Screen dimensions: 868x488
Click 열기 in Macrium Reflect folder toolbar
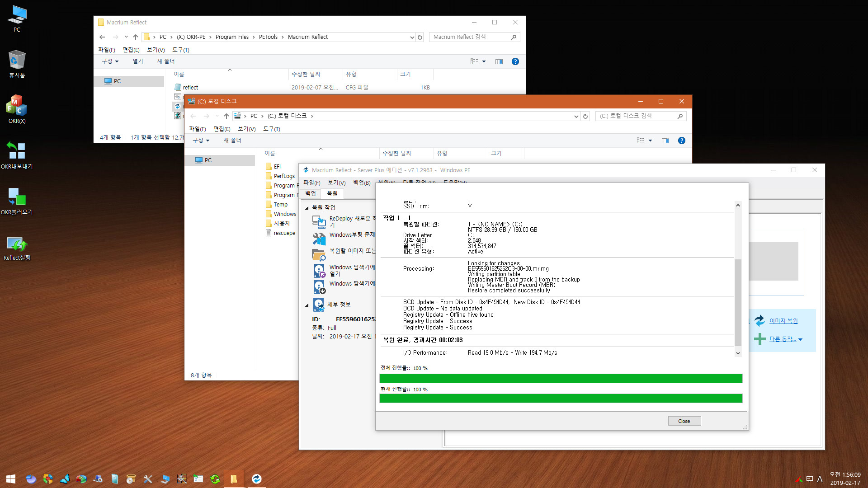pos(138,61)
